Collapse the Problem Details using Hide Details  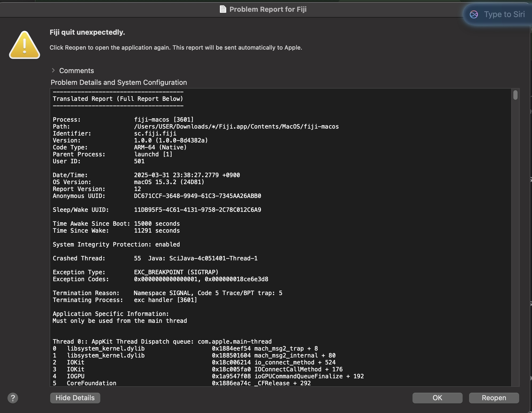[75, 398]
